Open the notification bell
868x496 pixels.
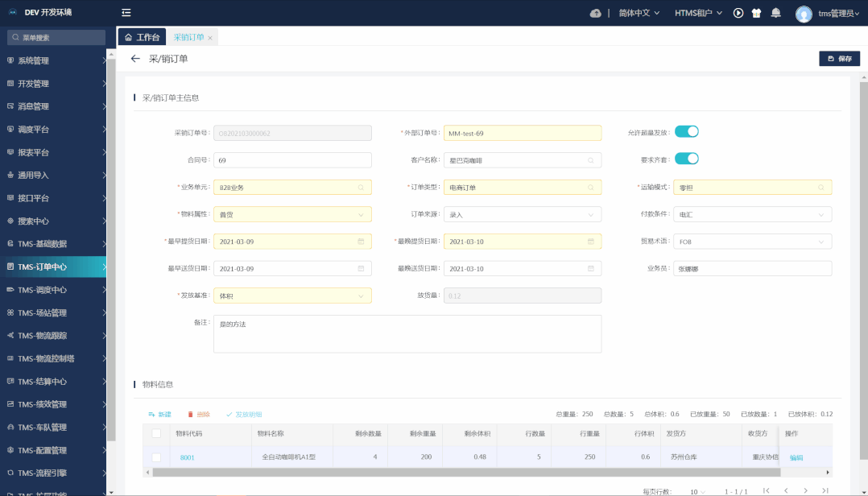776,13
